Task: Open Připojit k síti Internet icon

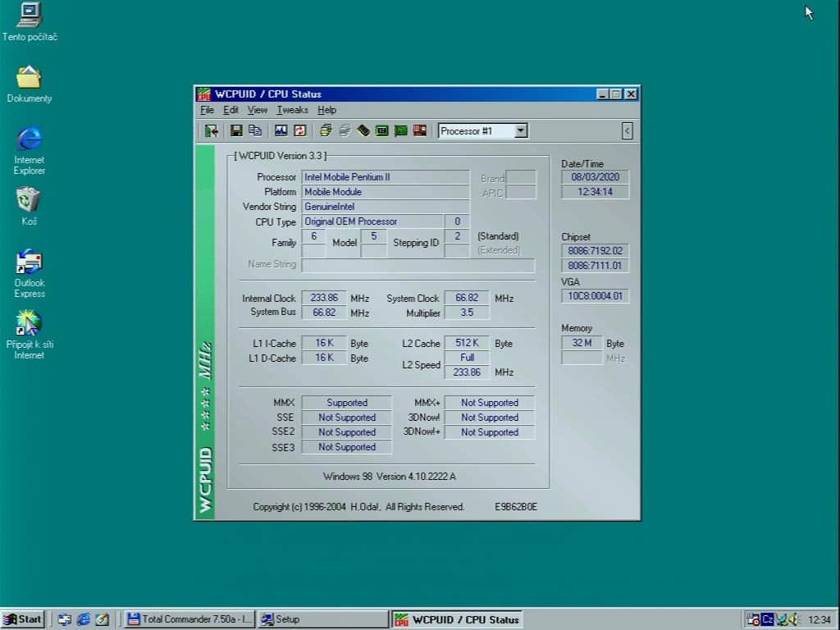Action: click(x=30, y=335)
